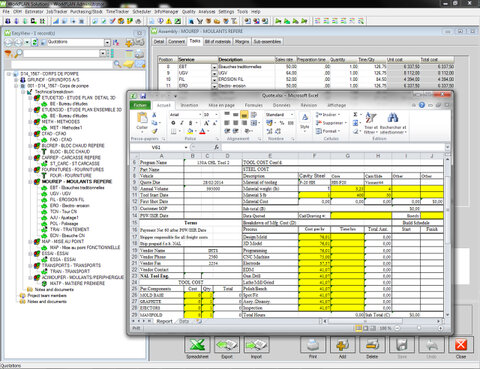
Task: Open the Name Box dropdown arrow in Excel
Action: (186, 147)
